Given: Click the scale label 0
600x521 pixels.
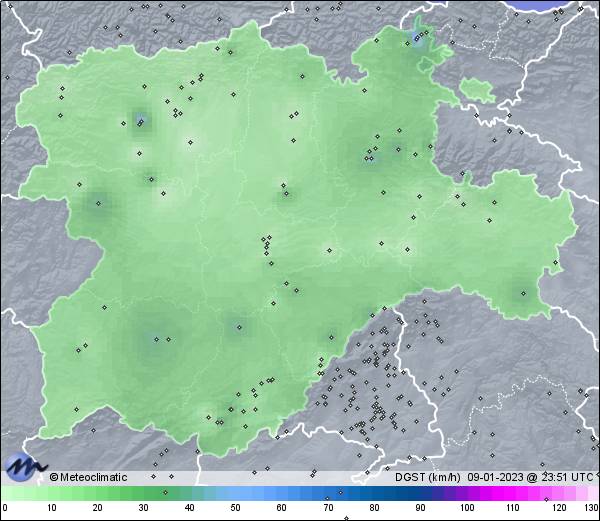Looking at the screenshot, I should click(5, 508).
